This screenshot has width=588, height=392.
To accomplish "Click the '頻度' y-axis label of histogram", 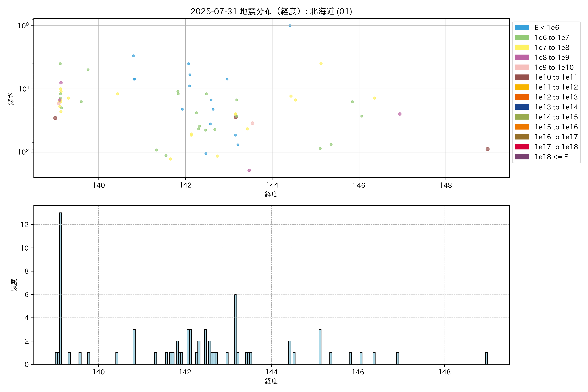I will pyautogui.click(x=14, y=285).
